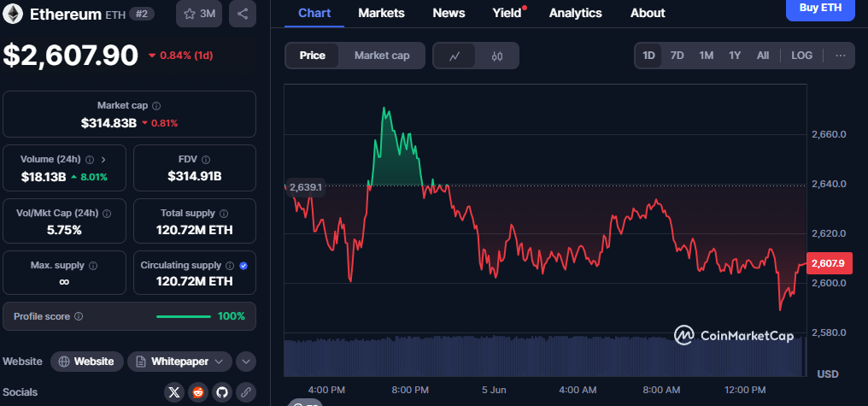Screen dimensions: 868x406
Task: Click the 2,660.0 price axis label
Action: pos(829,134)
